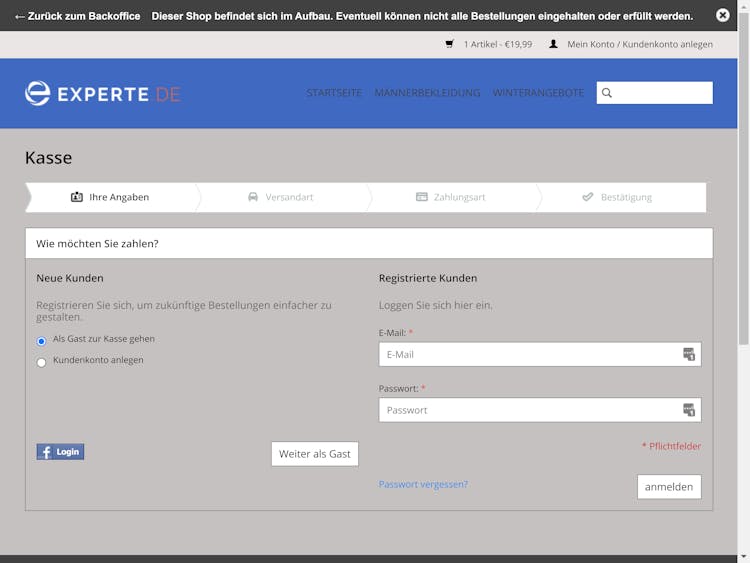
Task: Choose Als Gast zur Kasse gehen
Action: (41, 341)
